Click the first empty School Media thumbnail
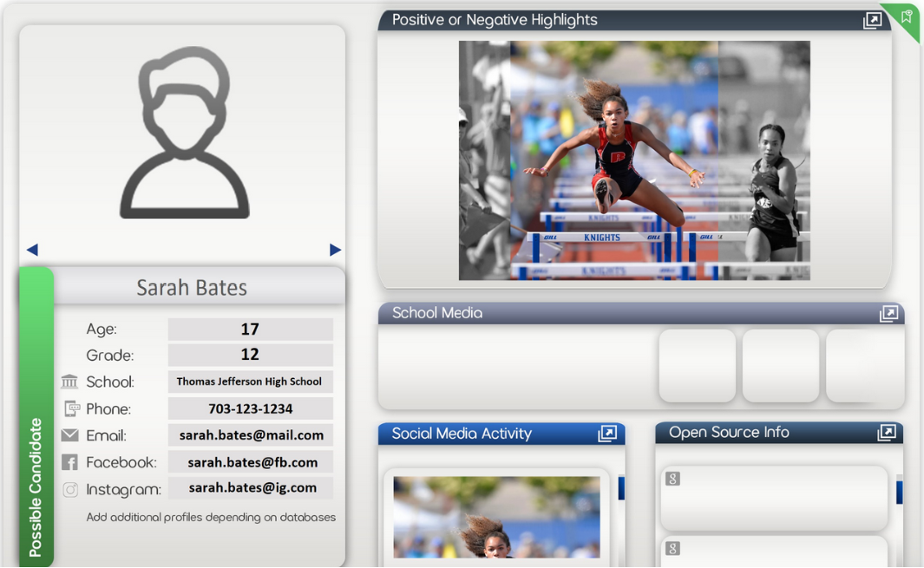This screenshot has width=924, height=568. [x=698, y=365]
